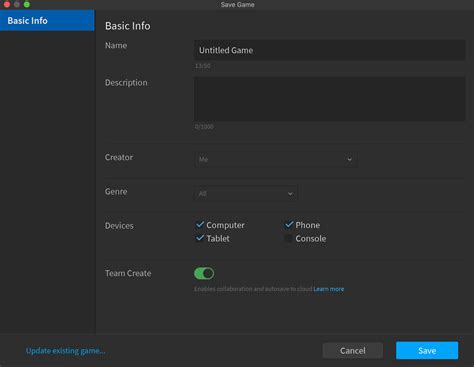Uncheck the Tablet device checkbox
Image resolution: width=474 pixels, height=367 pixels.
200,238
